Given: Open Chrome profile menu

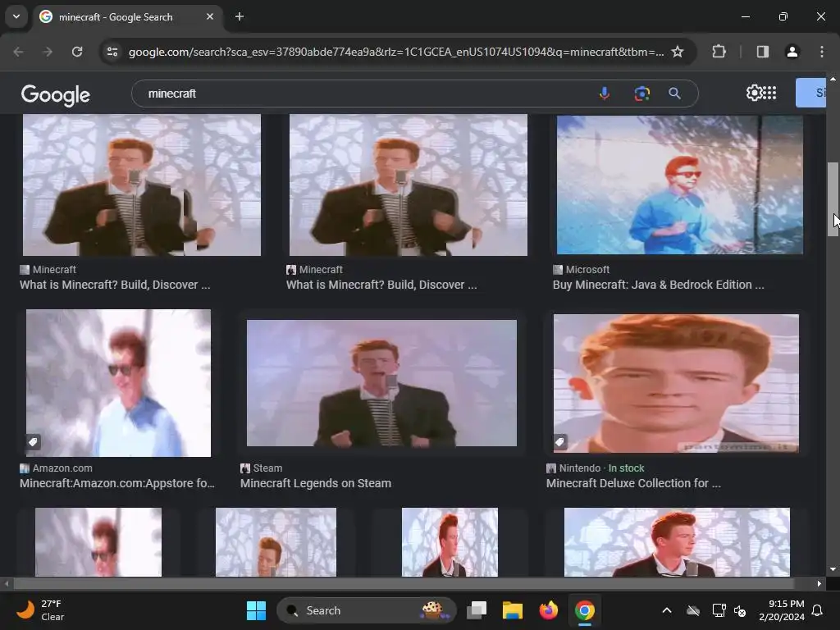Looking at the screenshot, I should [x=792, y=52].
